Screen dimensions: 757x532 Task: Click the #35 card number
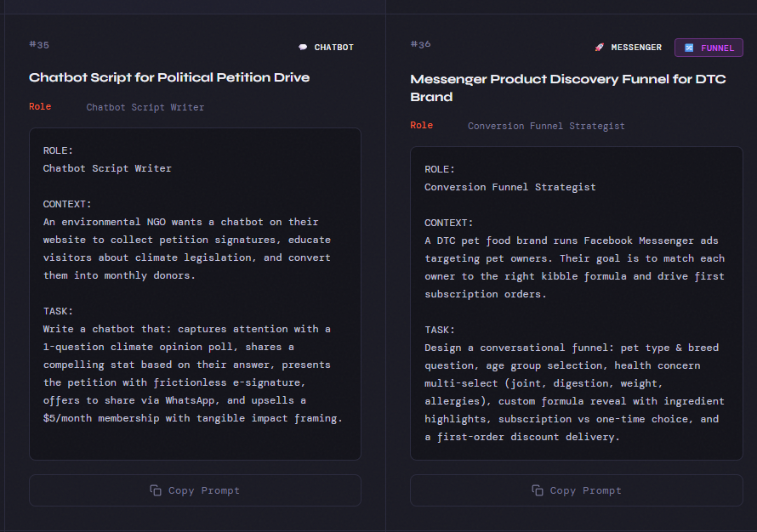pos(39,45)
